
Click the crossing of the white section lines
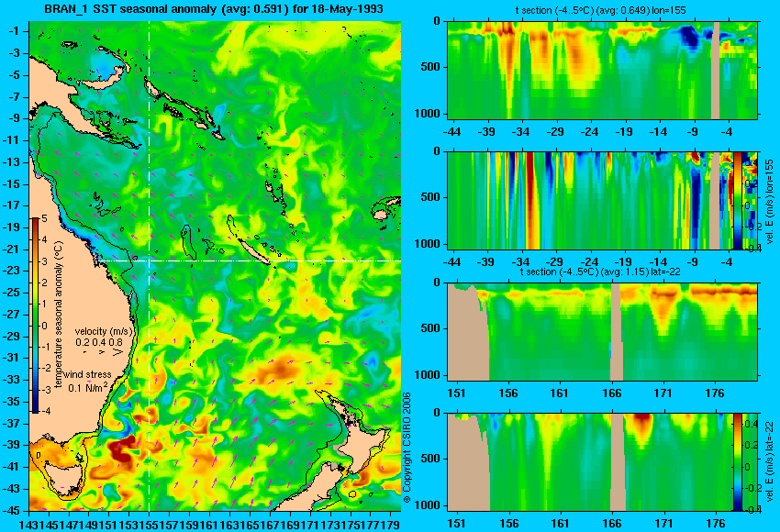pyautogui.click(x=149, y=260)
